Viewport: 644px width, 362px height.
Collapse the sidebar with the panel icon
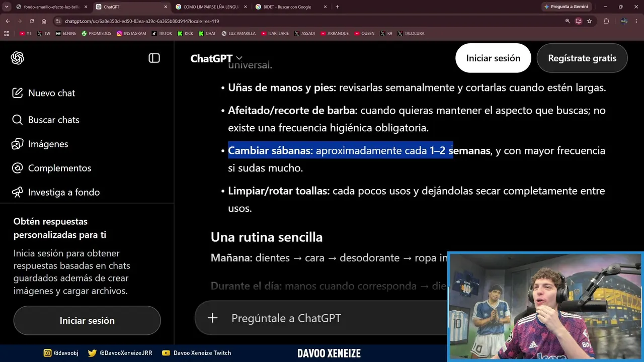pyautogui.click(x=154, y=58)
